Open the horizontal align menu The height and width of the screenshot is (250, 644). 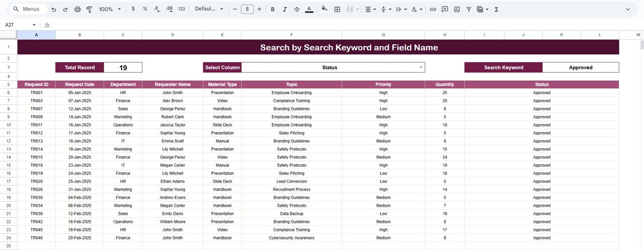click(370, 9)
